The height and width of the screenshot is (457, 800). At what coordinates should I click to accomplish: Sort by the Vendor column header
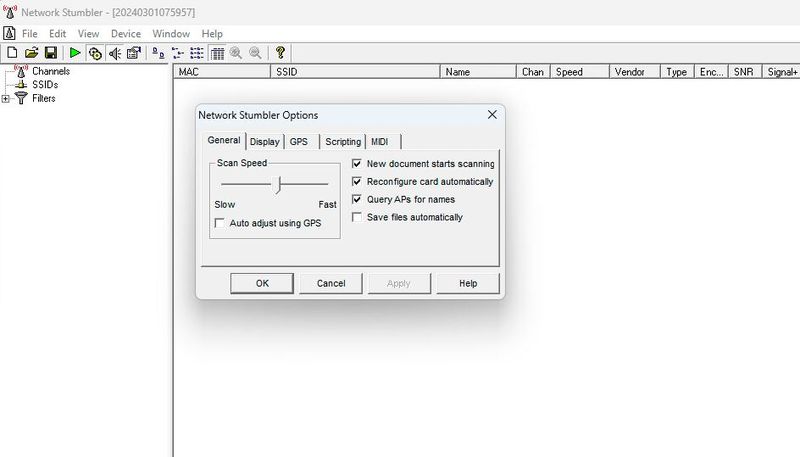click(635, 72)
